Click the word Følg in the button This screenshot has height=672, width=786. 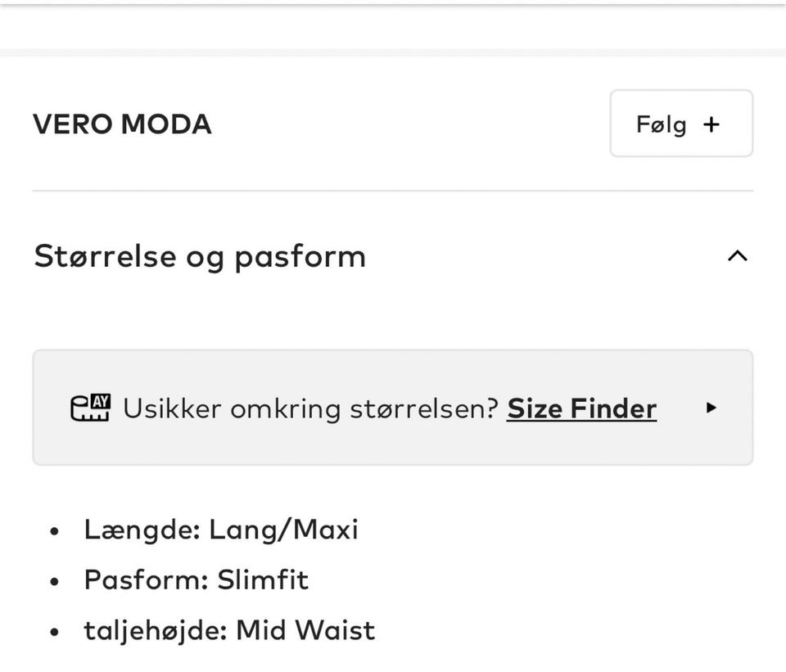661,124
